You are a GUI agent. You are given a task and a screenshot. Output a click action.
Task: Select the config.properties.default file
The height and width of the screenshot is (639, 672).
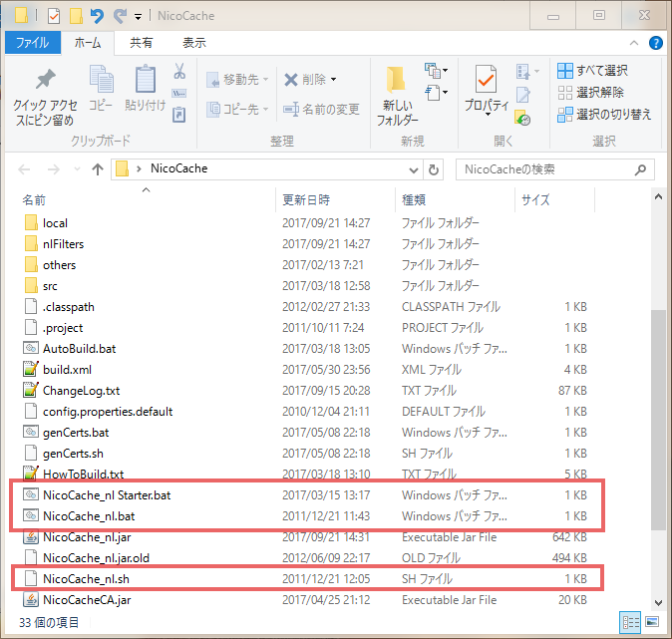tap(108, 412)
